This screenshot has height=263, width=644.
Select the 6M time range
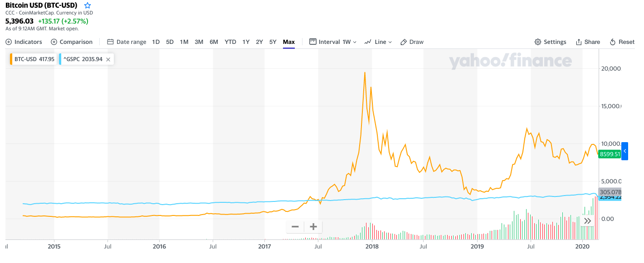pyautogui.click(x=214, y=42)
